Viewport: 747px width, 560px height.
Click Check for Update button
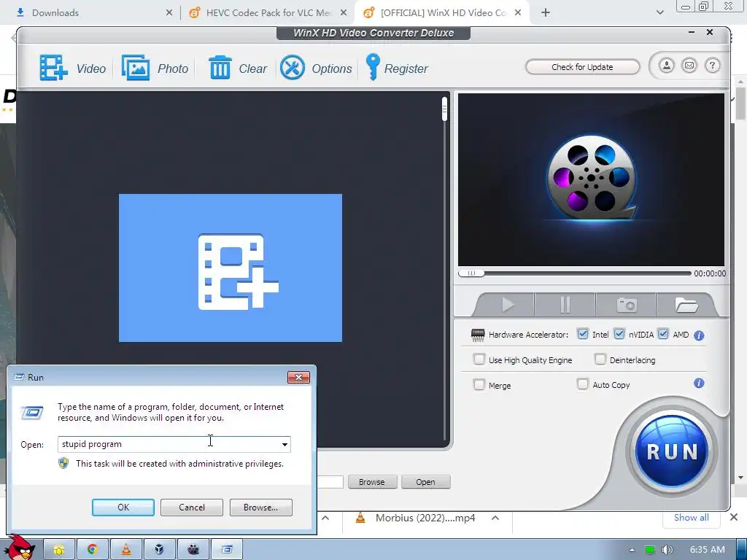(x=582, y=66)
